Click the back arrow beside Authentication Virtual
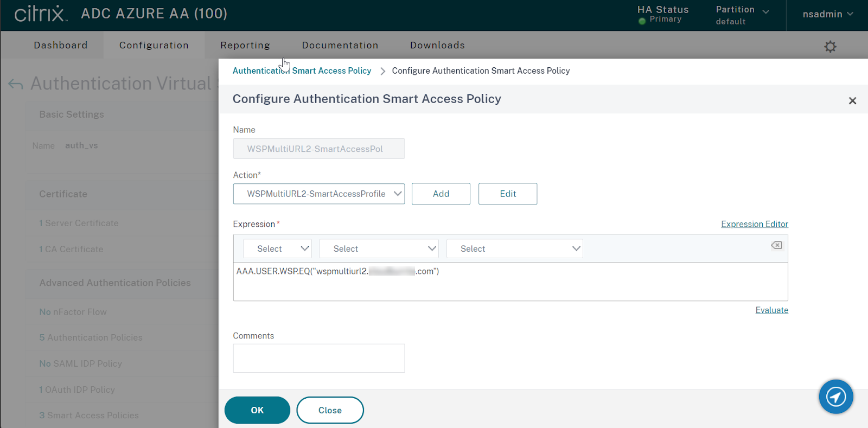 pyautogui.click(x=16, y=84)
